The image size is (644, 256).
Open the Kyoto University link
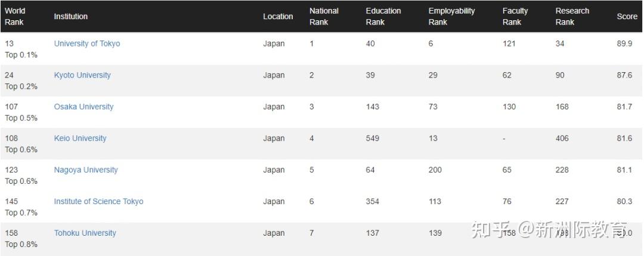pyautogui.click(x=82, y=75)
